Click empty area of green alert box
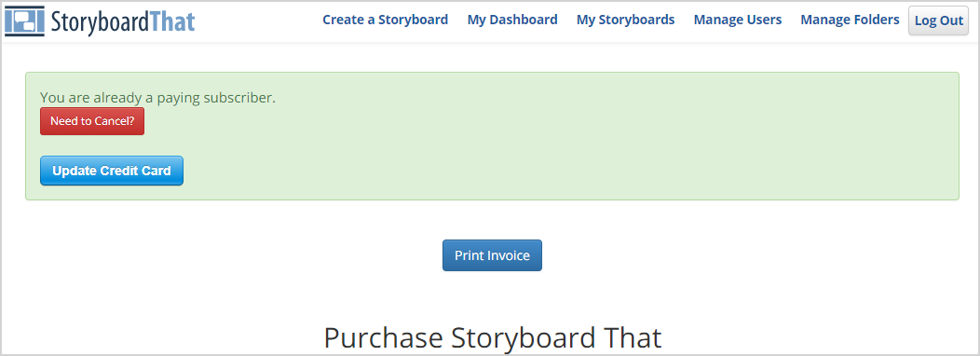The image size is (980, 356). coord(563,144)
